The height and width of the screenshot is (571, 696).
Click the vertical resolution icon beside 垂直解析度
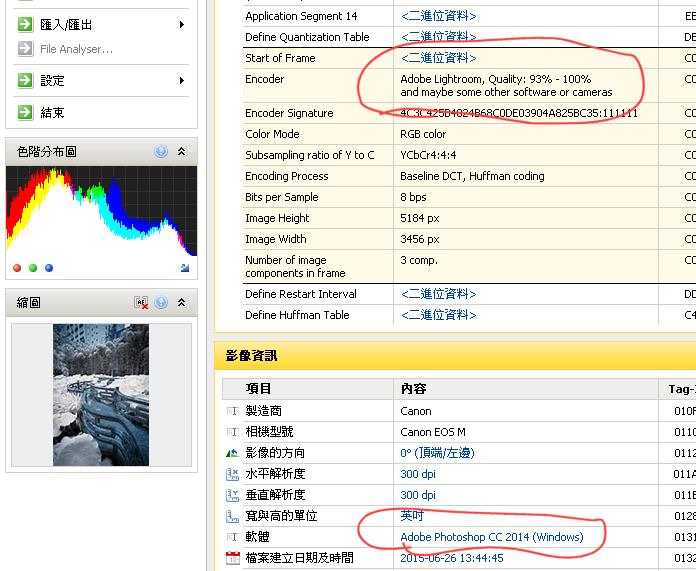tap(232, 495)
